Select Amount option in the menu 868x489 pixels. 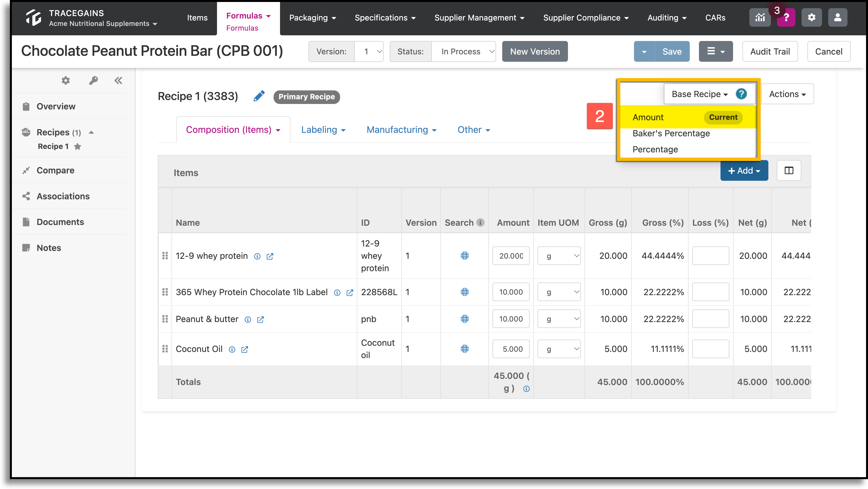[x=687, y=117]
